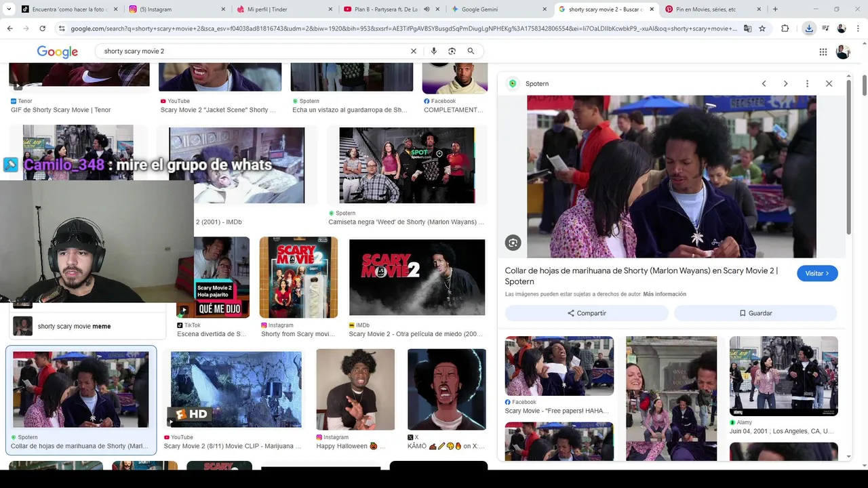Open the media control icon in the toolbar

[x=825, y=28]
